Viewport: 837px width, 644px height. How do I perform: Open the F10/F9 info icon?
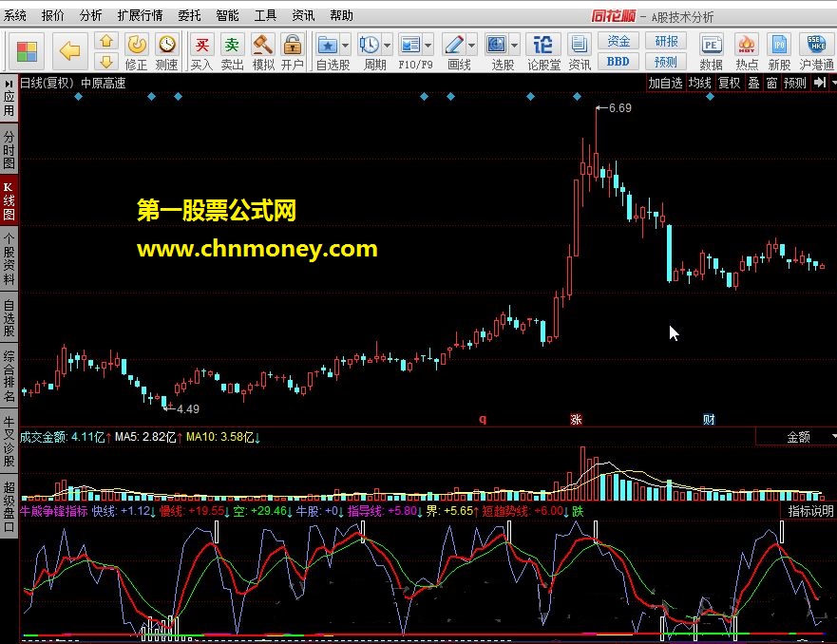point(410,45)
